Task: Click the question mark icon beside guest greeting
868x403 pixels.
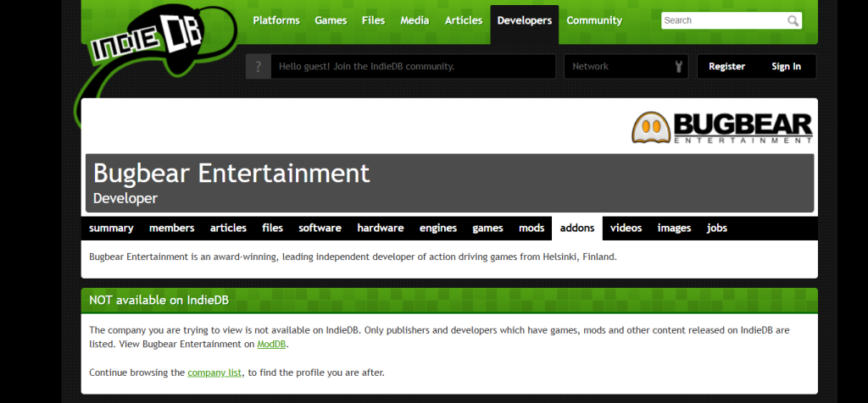Action: (x=258, y=66)
